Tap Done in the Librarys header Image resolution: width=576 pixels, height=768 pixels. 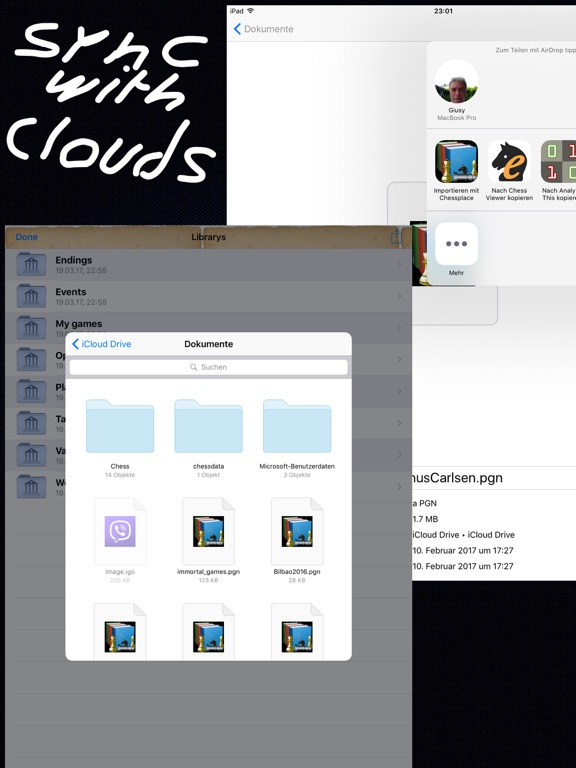point(26,237)
